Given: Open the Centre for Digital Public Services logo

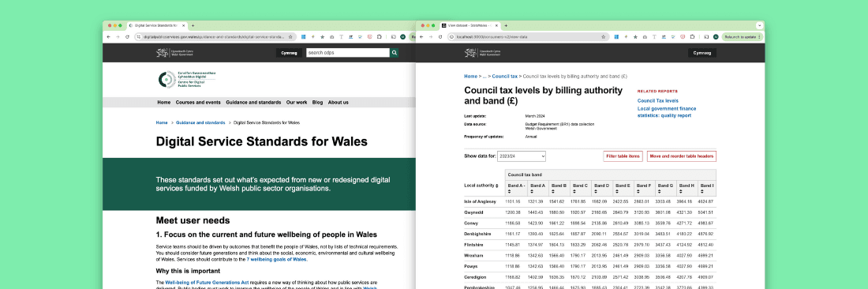Looking at the screenshot, I should [186, 79].
